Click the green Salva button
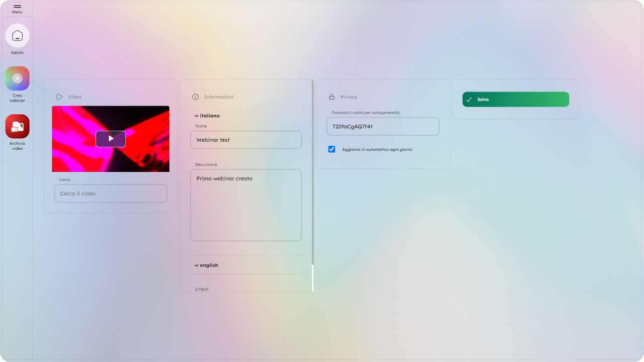Image resolution: width=644 pixels, height=362 pixels. [516, 100]
